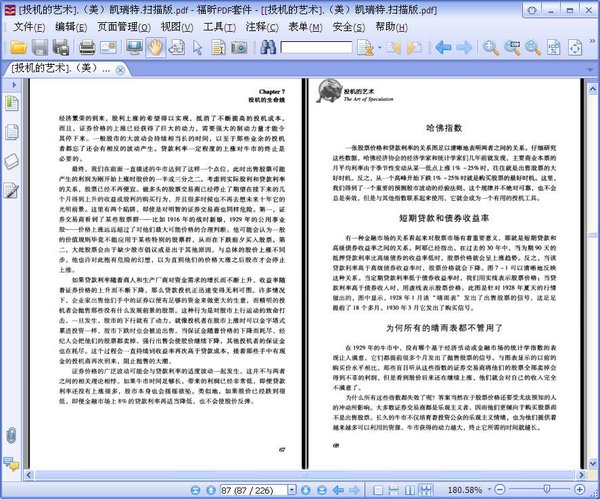Screen dimensions: 600x499
Task: Click the page number field 87 (87 / 226)
Action: coord(253,490)
